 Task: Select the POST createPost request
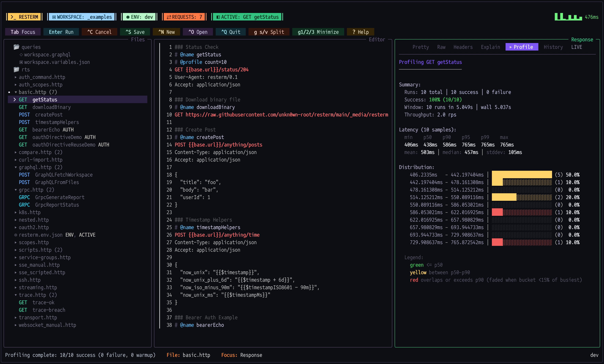click(41, 115)
